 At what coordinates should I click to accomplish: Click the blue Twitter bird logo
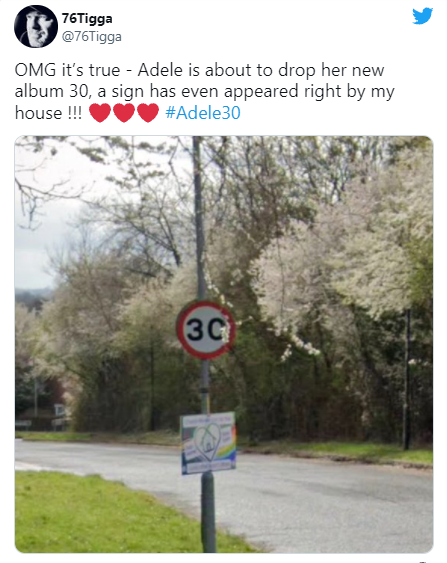point(422,16)
